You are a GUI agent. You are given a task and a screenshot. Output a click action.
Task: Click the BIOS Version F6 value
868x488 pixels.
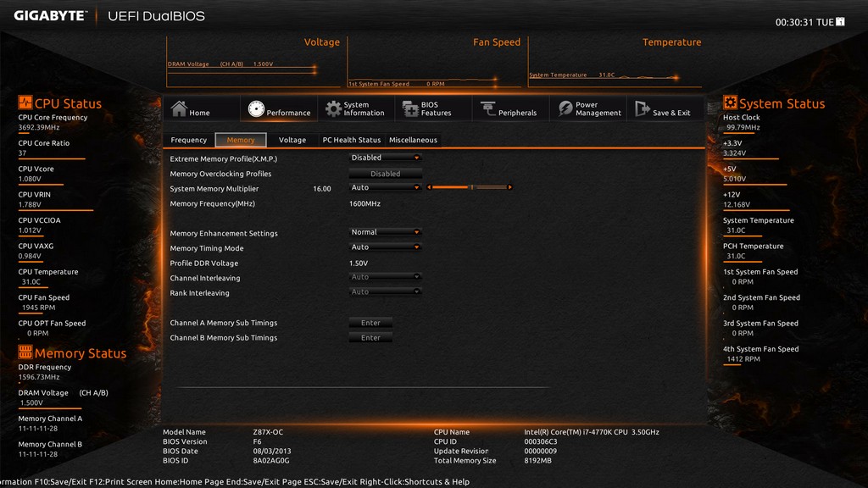257,441
